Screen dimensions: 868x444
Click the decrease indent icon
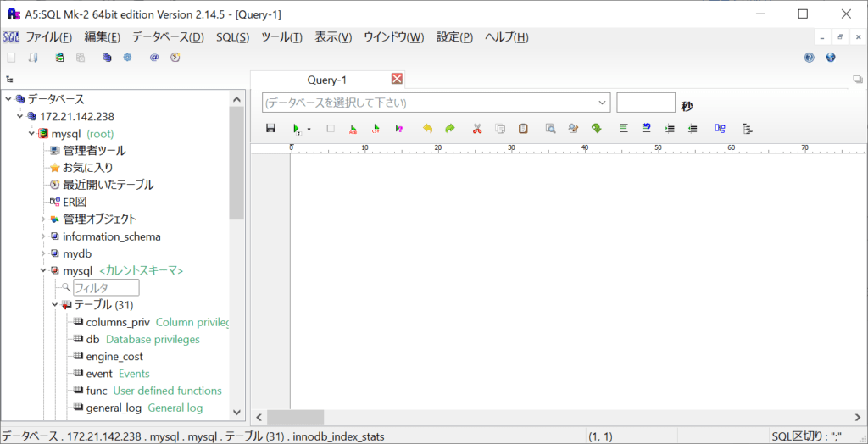pos(693,129)
